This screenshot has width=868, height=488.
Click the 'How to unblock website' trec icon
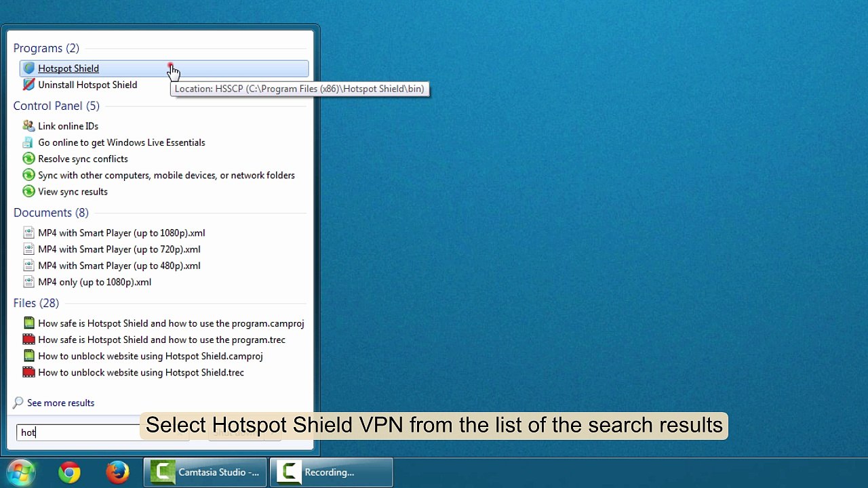[x=28, y=372]
